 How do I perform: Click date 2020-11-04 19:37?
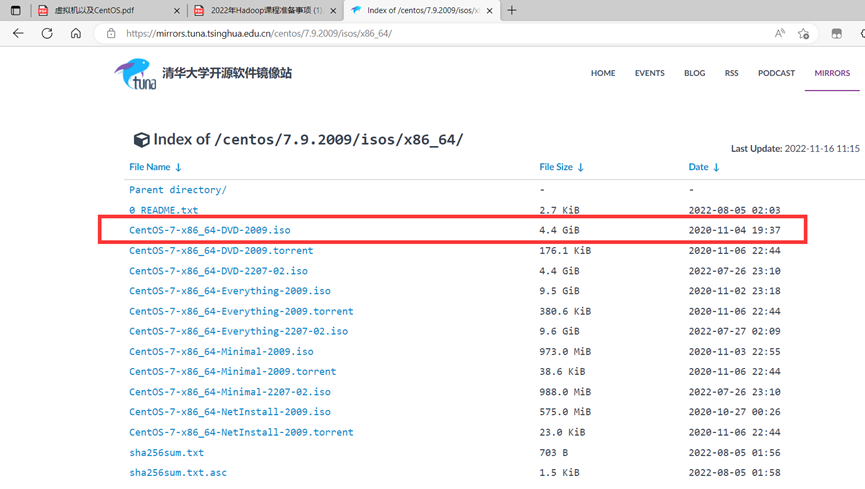[x=734, y=230]
